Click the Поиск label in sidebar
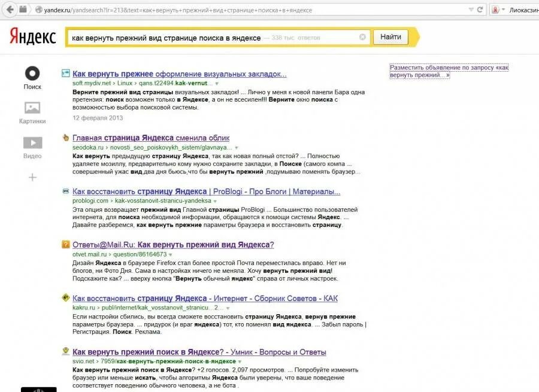 [32, 87]
